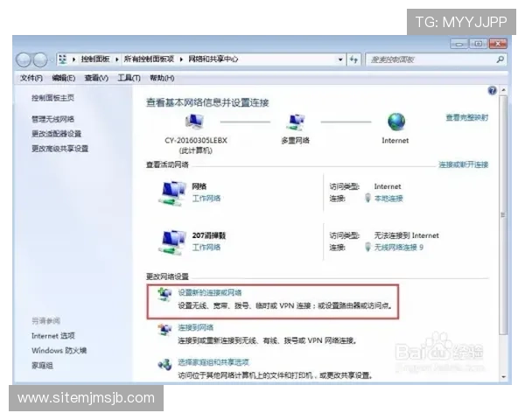This screenshot has width=525, height=420.
Task: Open 更改适配器设置 in sidebar
Action: tap(56, 134)
